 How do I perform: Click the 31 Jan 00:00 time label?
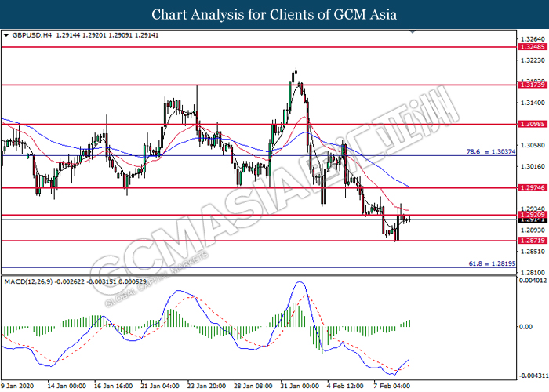[x=300, y=386]
